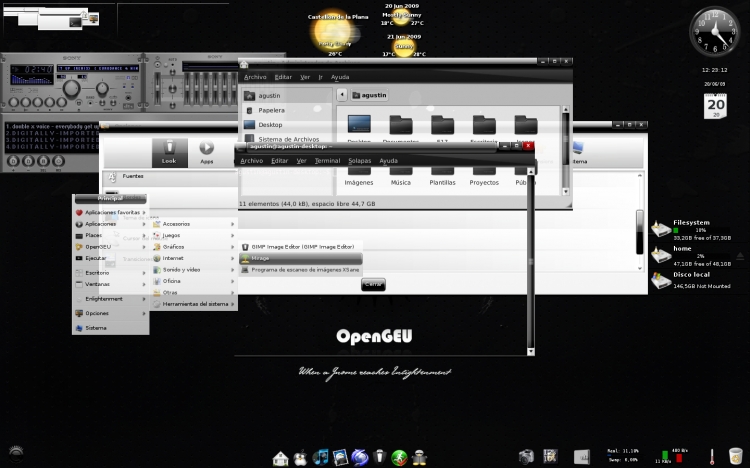Open Archivo menu in the terminal window
This screenshot has width=750, height=468.
252,161
